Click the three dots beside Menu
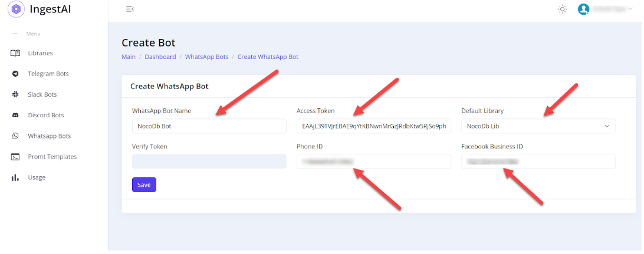 point(15,34)
